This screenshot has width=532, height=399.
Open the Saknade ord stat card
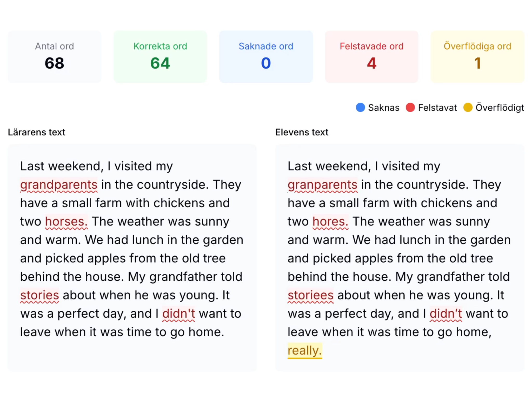click(266, 57)
